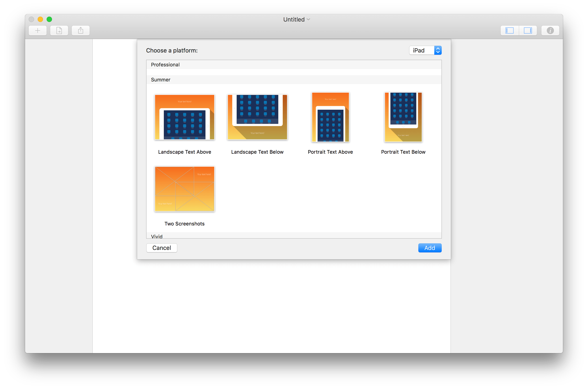Choose the Landscape Text Above template thumbnail

(x=185, y=117)
